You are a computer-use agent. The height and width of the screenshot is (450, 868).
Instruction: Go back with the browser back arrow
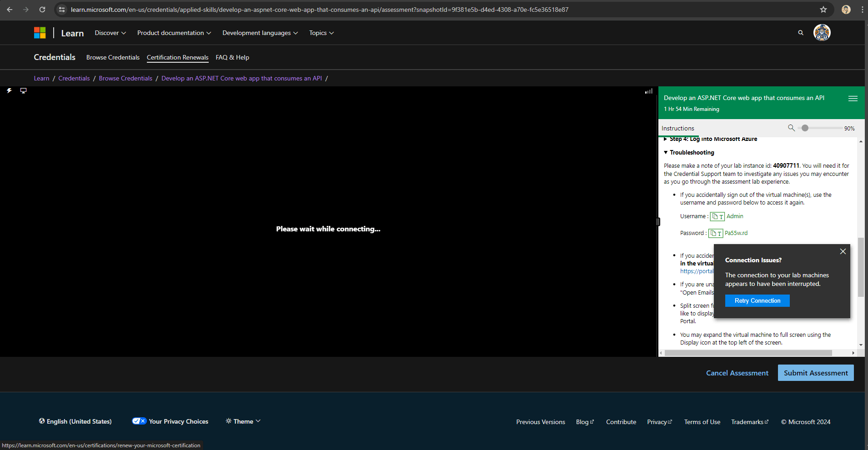pos(10,10)
